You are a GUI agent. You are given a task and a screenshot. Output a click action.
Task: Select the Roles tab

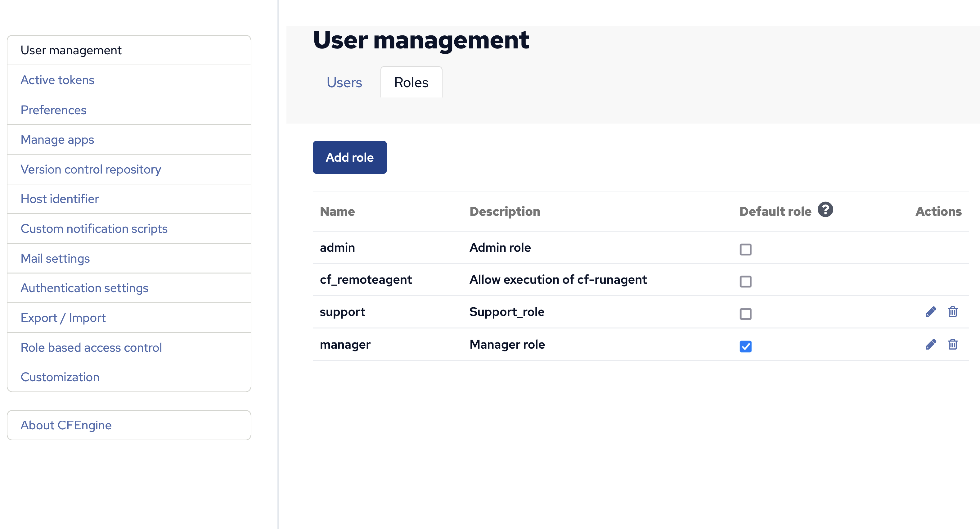[411, 82]
